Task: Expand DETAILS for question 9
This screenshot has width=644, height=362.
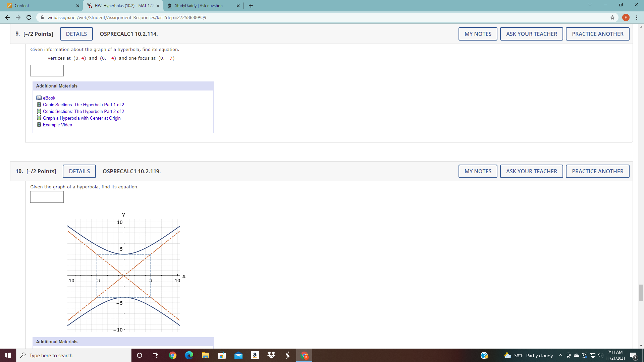Action: click(76, 34)
